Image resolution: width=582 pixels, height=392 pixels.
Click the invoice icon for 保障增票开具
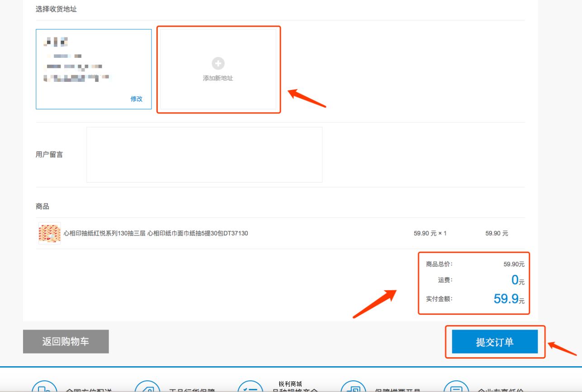point(353,388)
